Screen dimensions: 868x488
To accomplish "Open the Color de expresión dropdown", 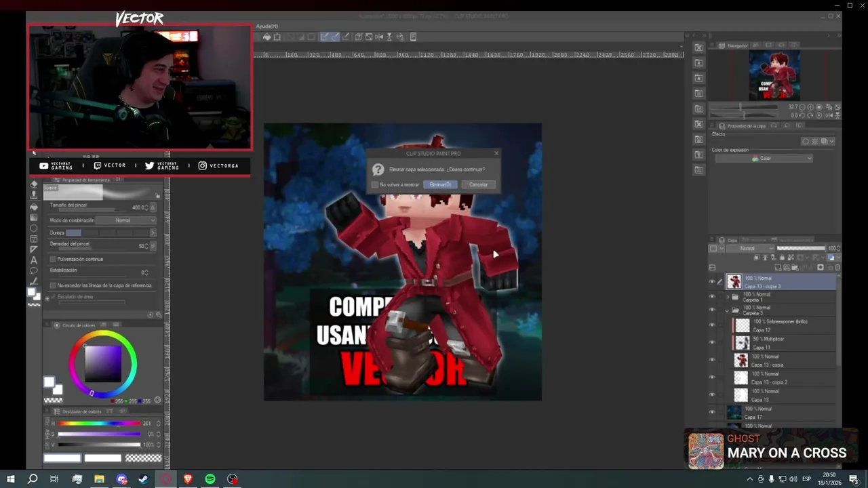I will (x=764, y=158).
